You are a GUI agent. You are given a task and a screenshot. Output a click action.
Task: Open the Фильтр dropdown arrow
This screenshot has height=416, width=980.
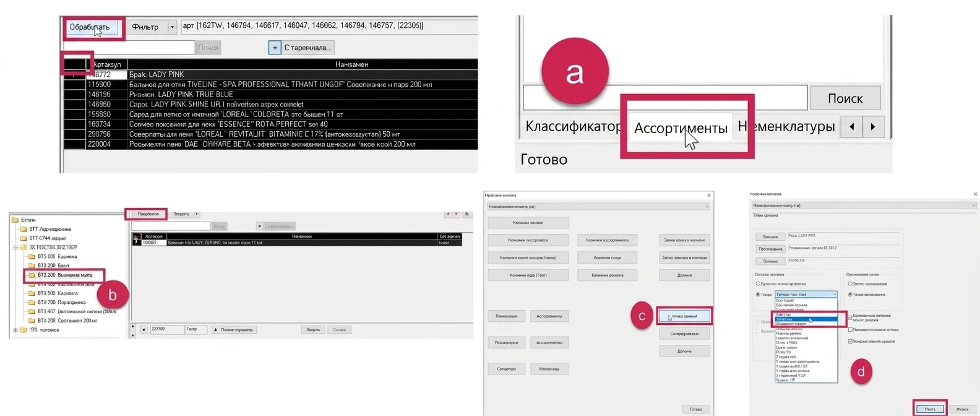coord(172,27)
